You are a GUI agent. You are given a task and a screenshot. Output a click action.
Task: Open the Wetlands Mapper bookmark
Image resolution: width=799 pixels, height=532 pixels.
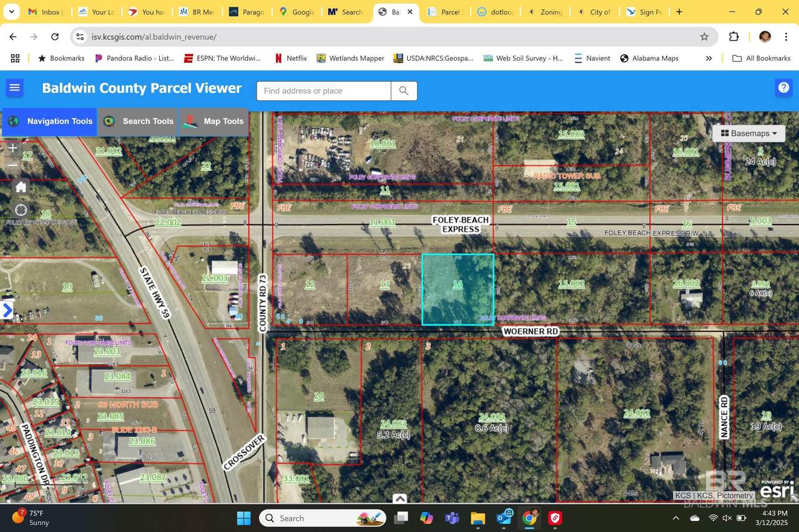click(x=350, y=58)
